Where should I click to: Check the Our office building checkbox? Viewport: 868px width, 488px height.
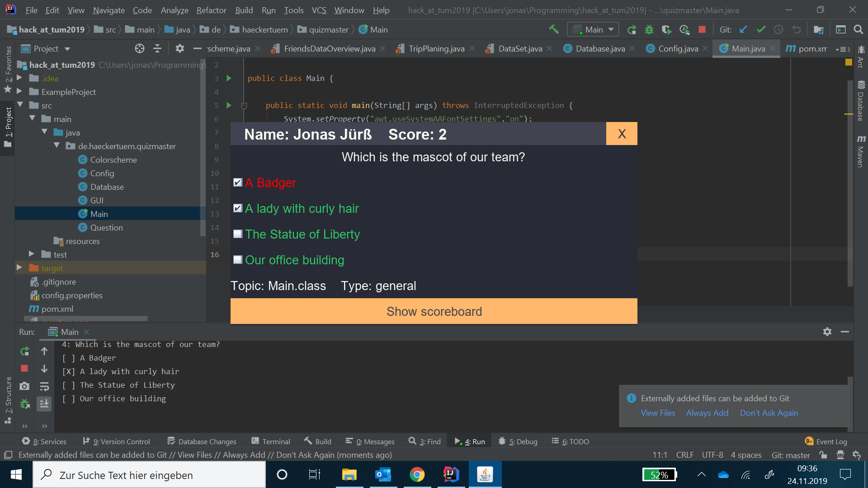click(238, 260)
